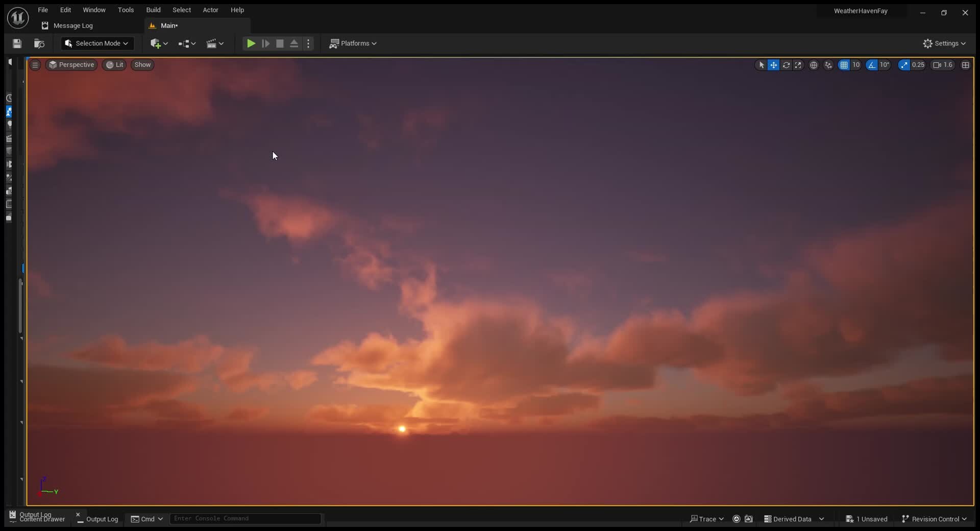Open the Build menu
Image resolution: width=980 pixels, height=531 pixels.
click(153, 10)
